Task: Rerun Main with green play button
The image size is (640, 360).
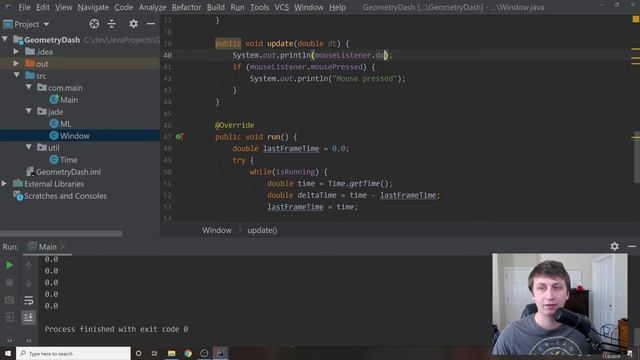Action: pos(9,265)
